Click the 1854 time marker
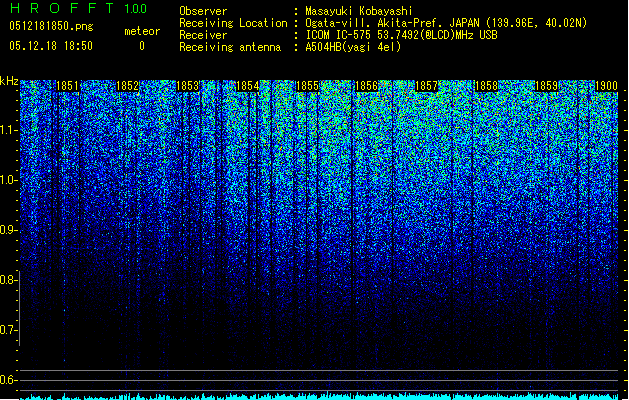The height and width of the screenshot is (400, 629). (248, 86)
